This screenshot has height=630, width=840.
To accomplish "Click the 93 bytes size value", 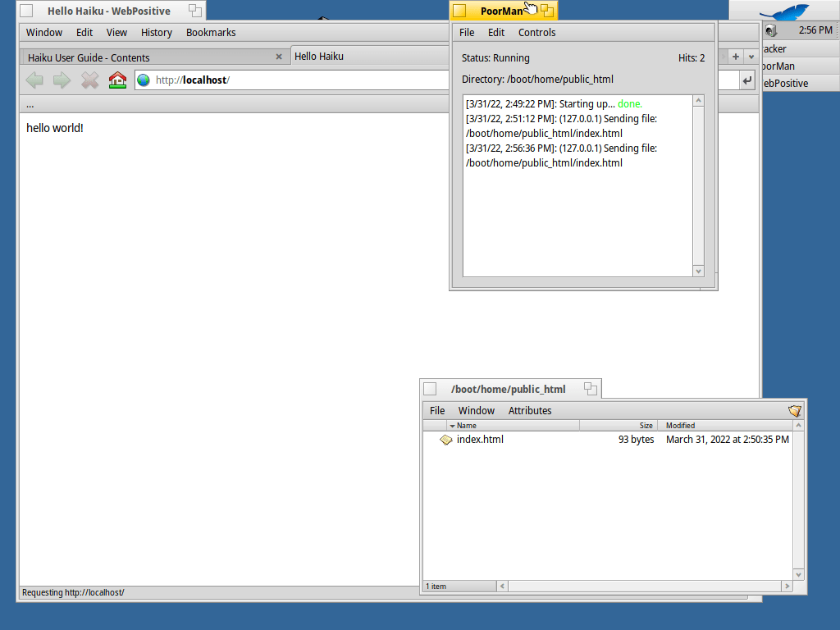I will tap(636, 440).
